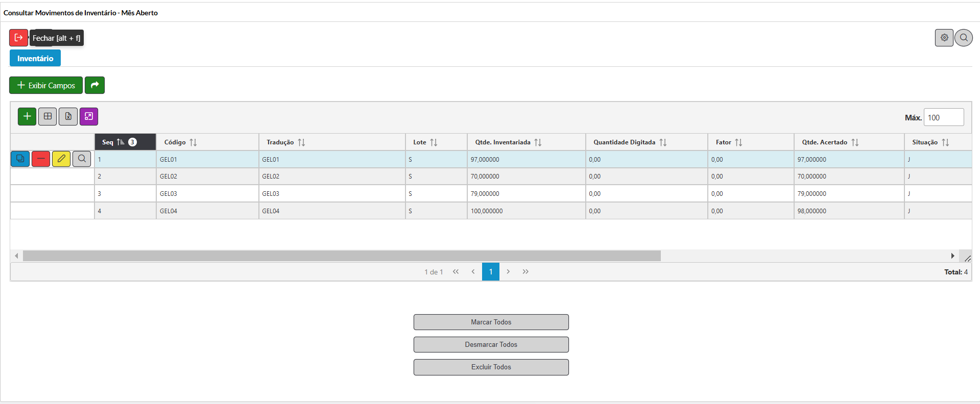The width and height of the screenshot is (980, 404).
Task: Click the yellow pencil edit icon on row 1
Action: point(61,159)
